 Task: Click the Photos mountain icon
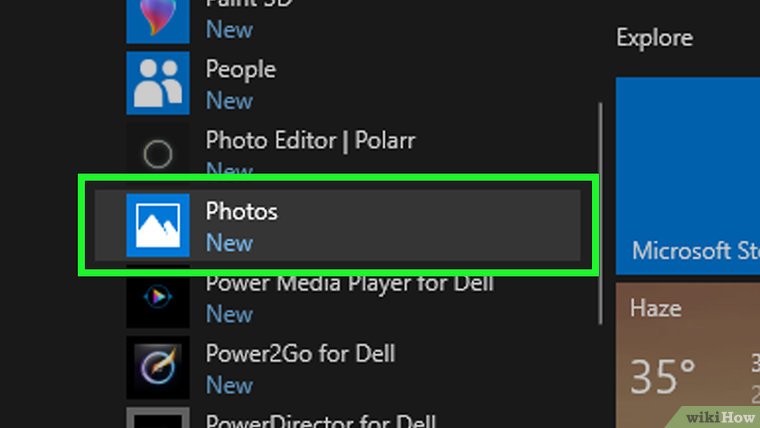(158, 226)
